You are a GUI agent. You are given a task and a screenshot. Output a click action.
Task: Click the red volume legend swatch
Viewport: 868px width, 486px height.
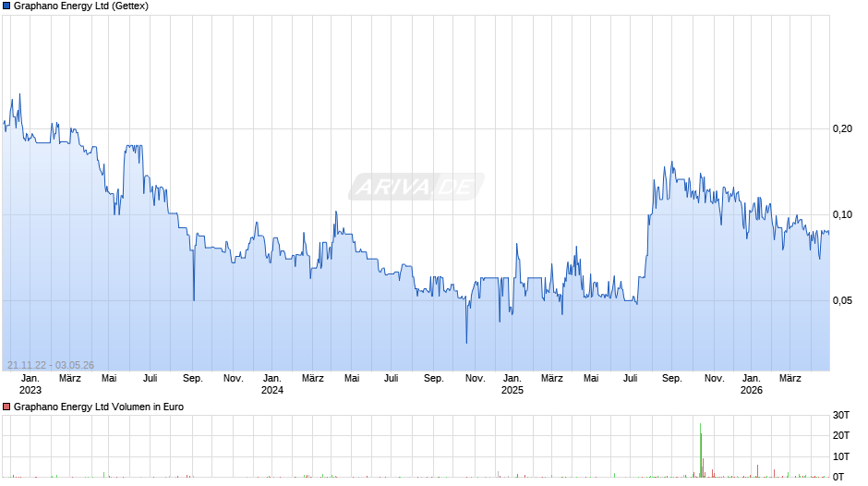point(6,407)
